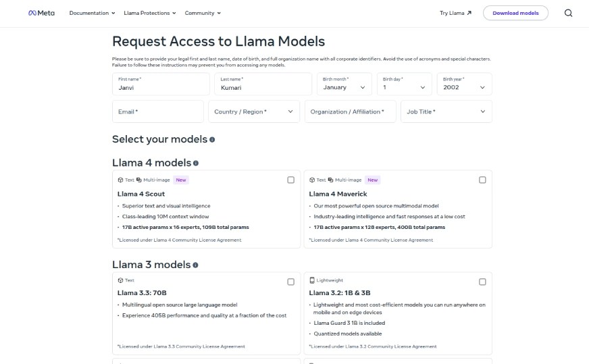This screenshot has width=589, height=364.
Task: Click the Llama 4 Scout title
Action: coord(141,194)
